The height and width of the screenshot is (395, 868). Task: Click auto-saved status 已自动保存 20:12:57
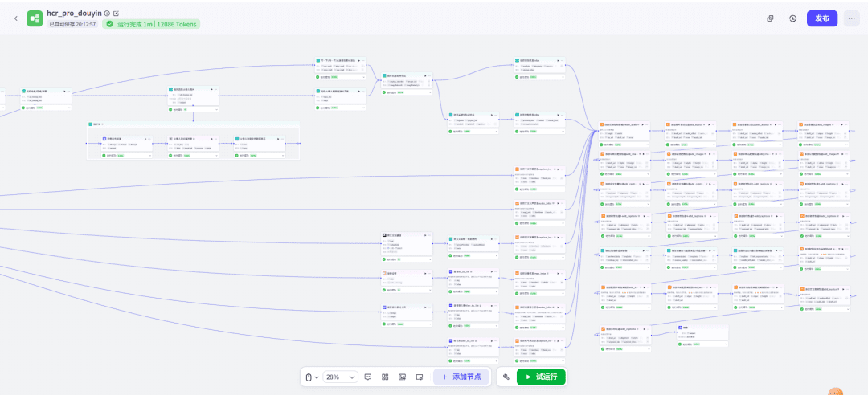(72, 24)
